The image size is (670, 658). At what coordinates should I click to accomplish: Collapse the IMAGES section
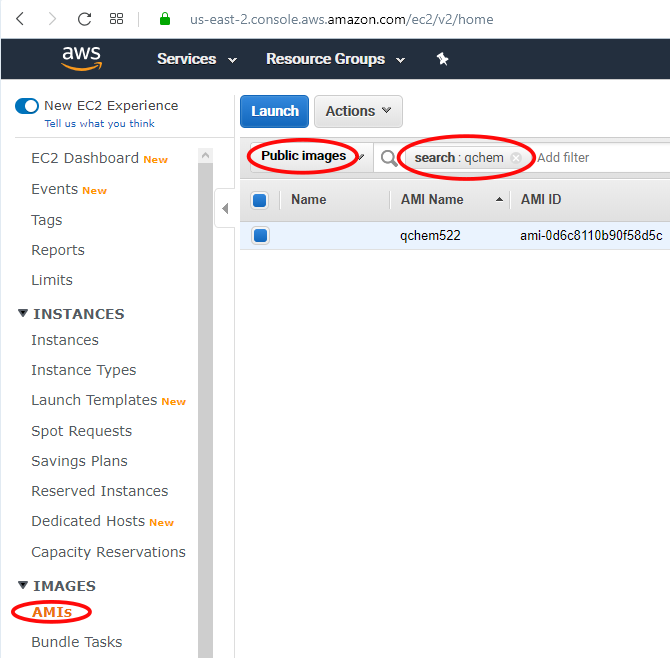[x=23, y=585]
